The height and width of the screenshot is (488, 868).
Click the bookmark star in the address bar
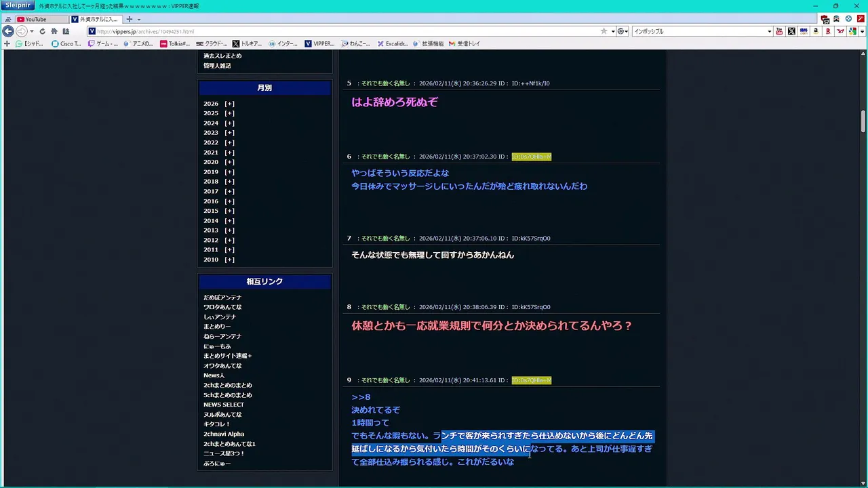pos(604,31)
